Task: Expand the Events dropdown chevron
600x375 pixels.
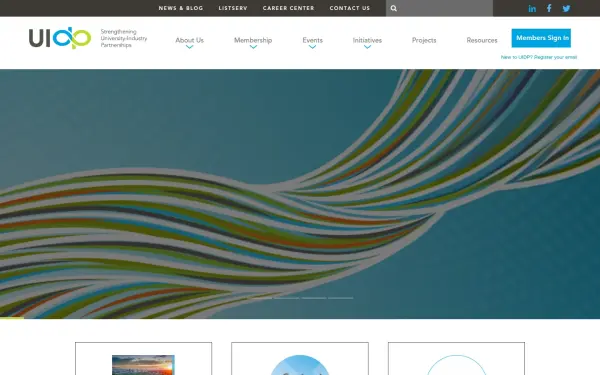Action: click(312, 47)
